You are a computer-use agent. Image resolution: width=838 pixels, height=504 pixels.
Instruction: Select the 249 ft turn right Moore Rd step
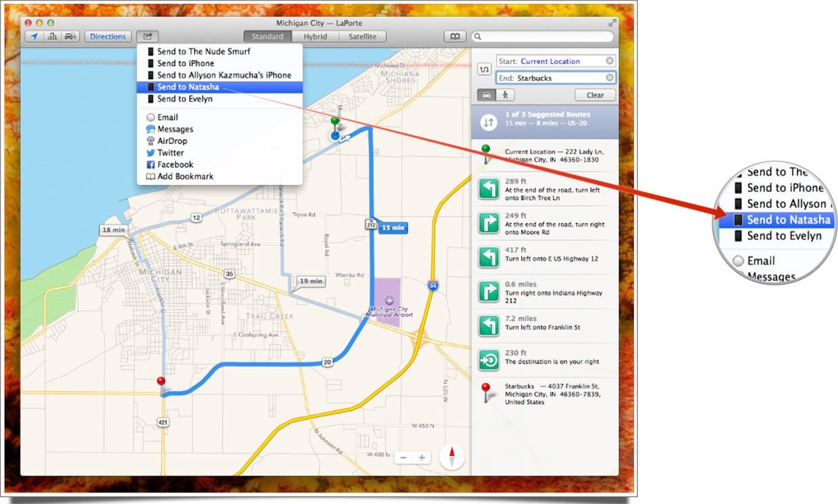(545, 223)
